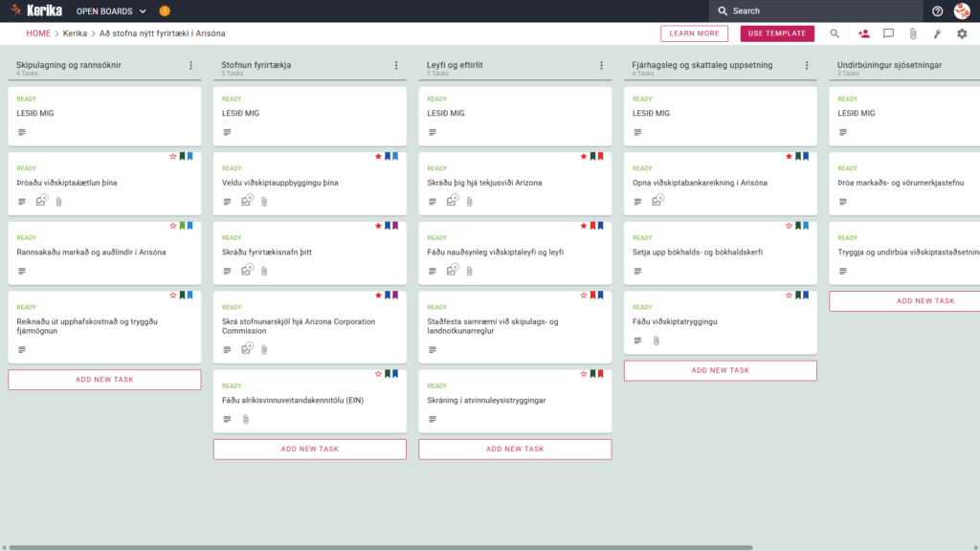
Task: Click USE TEMPLATE button
Action: (777, 33)
